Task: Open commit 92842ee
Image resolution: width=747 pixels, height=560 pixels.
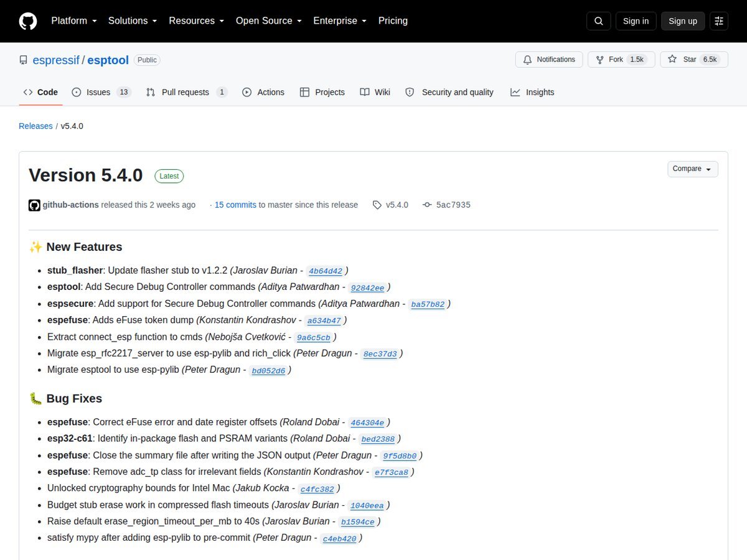Action: tap(367, 287)
